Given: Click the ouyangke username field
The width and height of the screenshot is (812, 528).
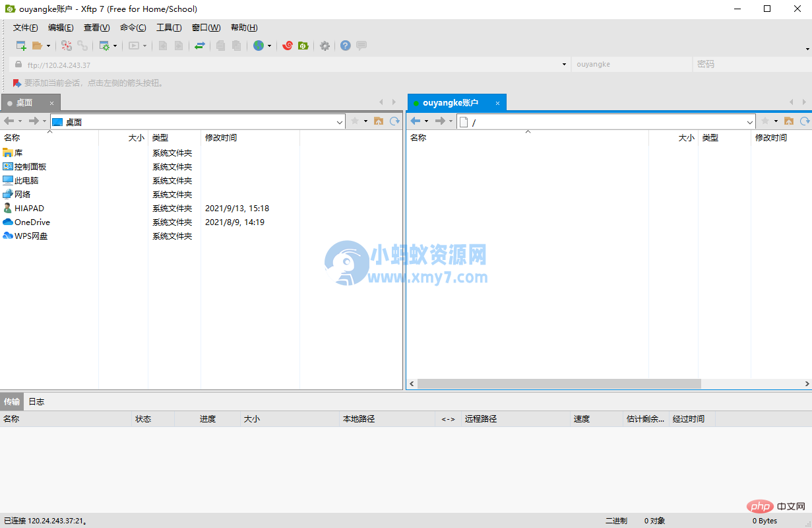Looking at the screenshot, I should click(x=631, y=65).
